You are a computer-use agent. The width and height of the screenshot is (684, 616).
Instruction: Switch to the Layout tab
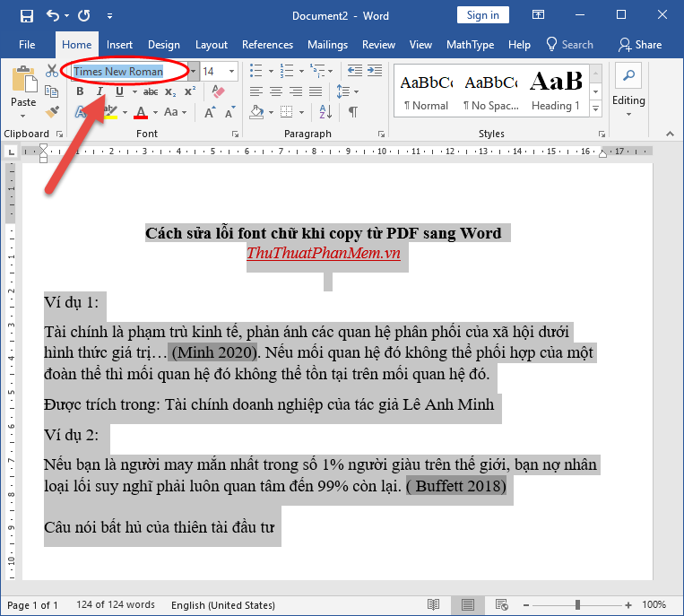coord(212,45)
